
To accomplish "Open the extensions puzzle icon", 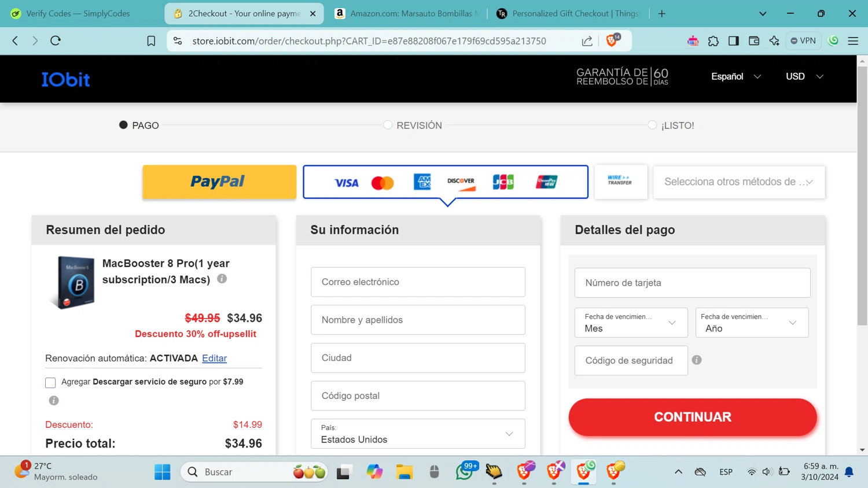I will tap(713, 40).
